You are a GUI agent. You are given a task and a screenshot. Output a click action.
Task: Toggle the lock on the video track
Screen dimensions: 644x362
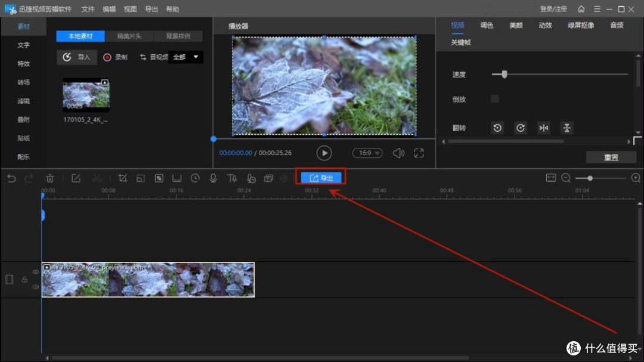click(x=24, y=280)
